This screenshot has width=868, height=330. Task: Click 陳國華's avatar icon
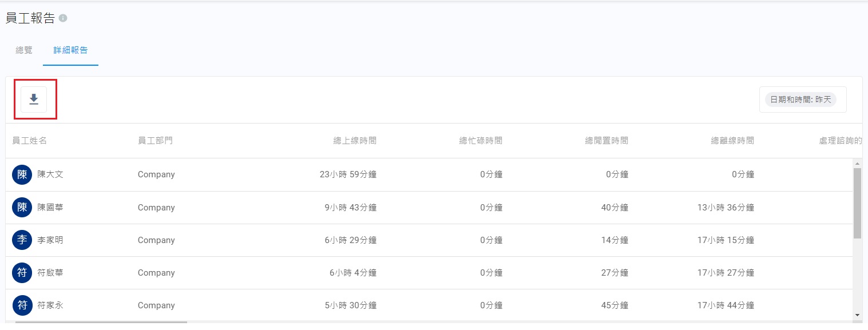point(22,207)
